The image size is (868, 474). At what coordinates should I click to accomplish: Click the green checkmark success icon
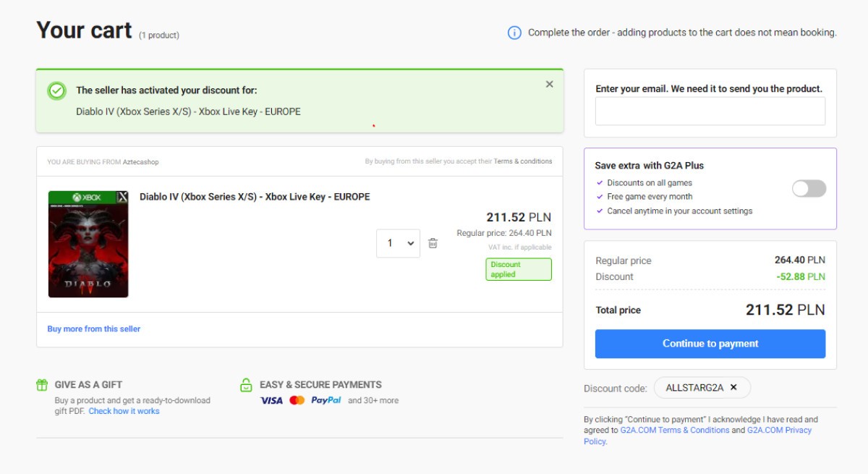click(56, 90)
